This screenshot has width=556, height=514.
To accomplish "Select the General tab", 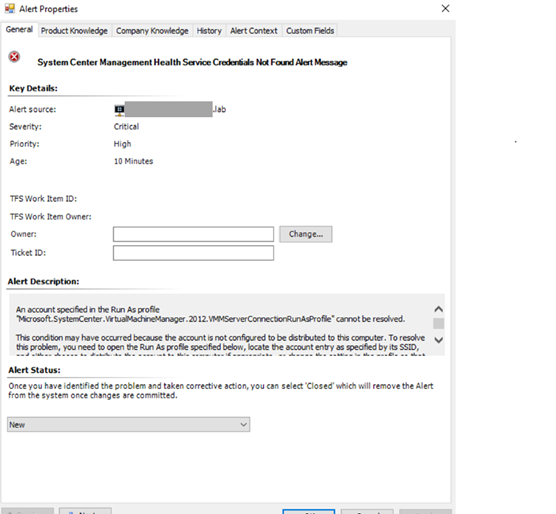I will 19,30.
